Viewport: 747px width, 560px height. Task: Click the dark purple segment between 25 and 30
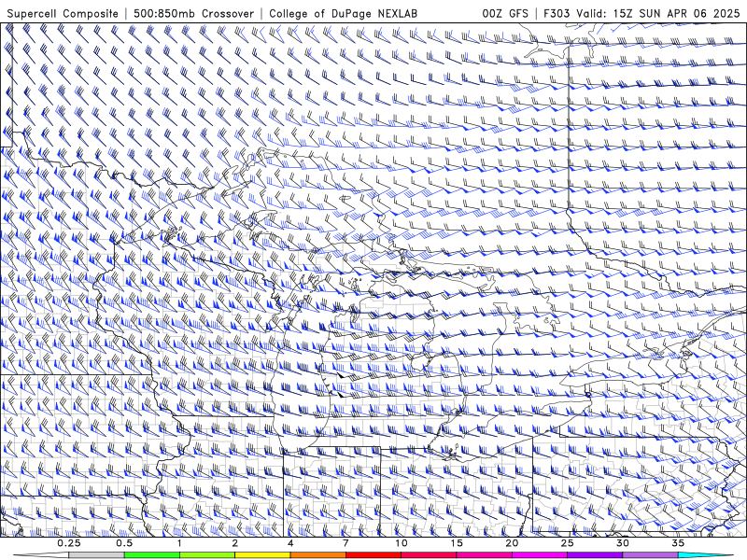595,555
